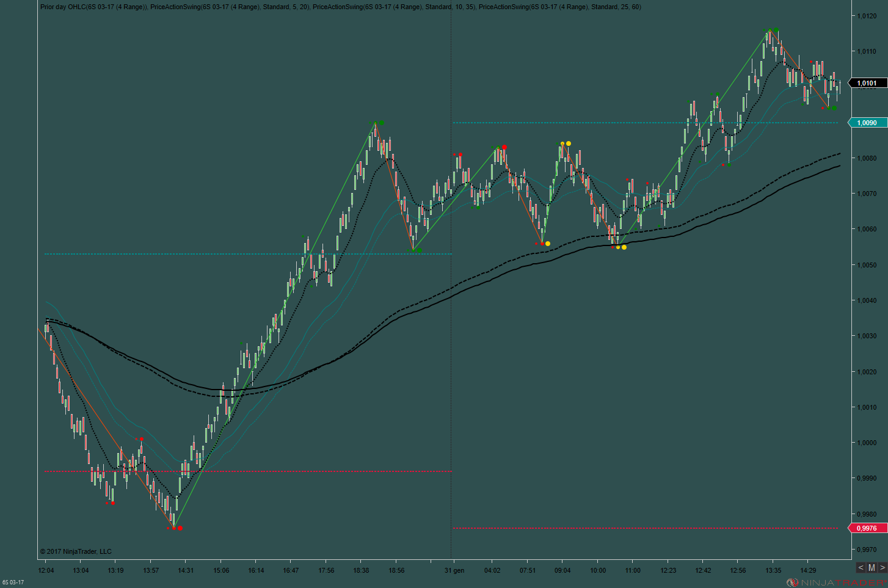
Task: Click the '11:00' time axis label
Action: 633,570
